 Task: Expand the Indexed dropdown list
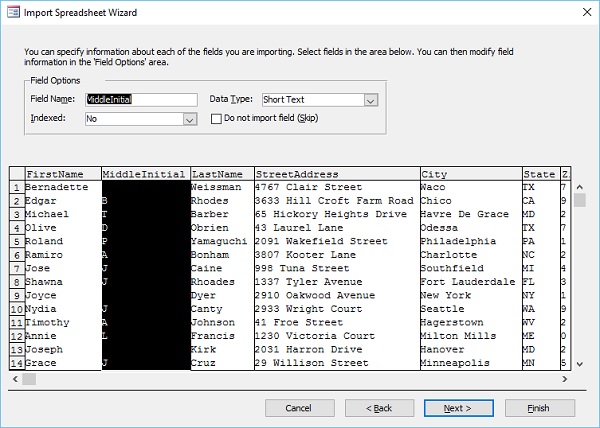189,119
